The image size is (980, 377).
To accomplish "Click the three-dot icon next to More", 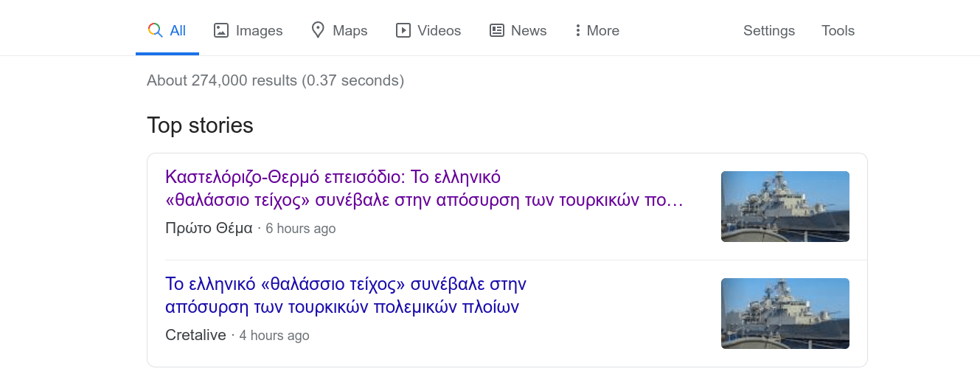I will 577,30.
